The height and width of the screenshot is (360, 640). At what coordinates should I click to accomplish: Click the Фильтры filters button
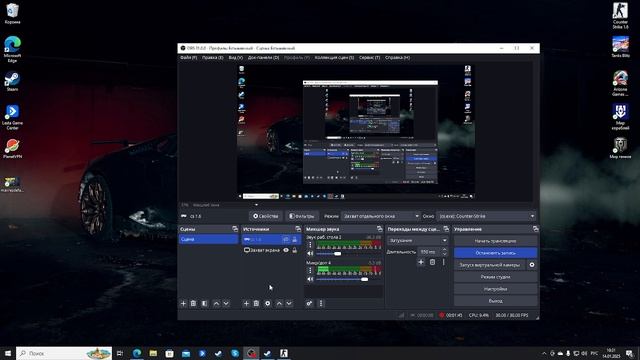[302, 216]
